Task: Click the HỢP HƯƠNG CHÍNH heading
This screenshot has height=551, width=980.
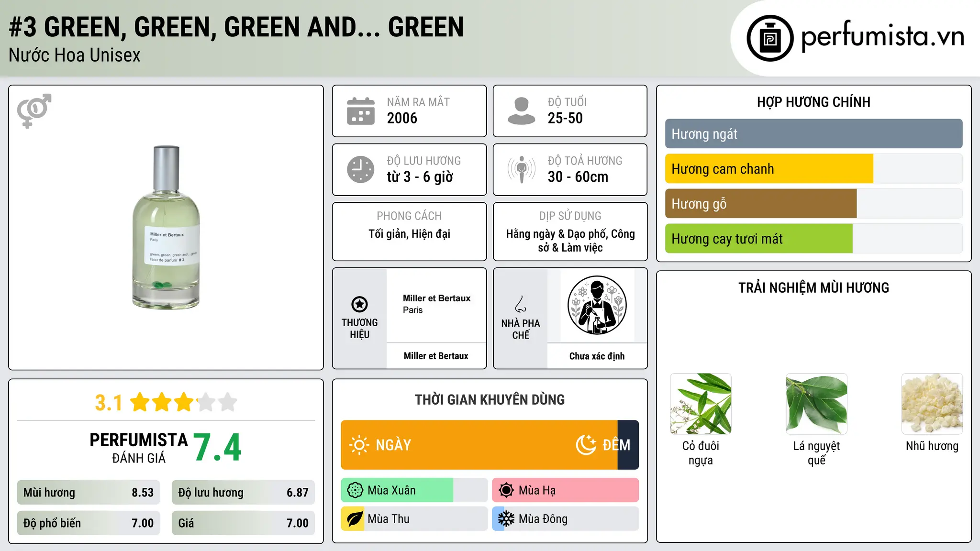Action: (813, 102)
